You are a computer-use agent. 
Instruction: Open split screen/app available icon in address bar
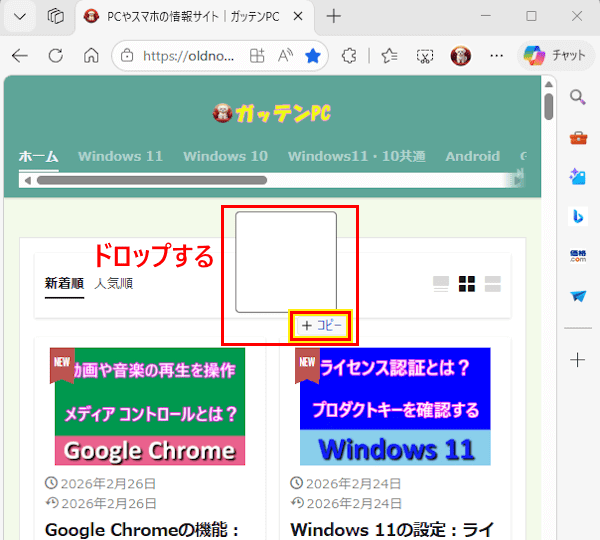coord(257,56)
